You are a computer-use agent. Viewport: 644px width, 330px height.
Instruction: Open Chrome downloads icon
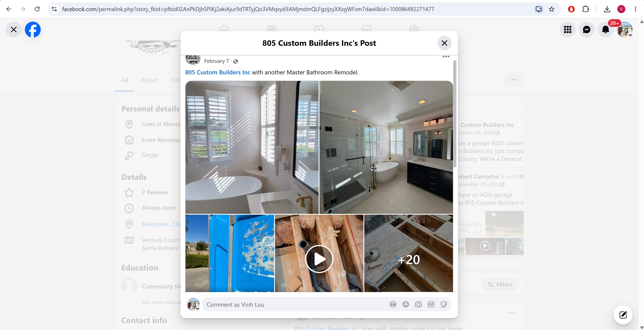[607, 9]
